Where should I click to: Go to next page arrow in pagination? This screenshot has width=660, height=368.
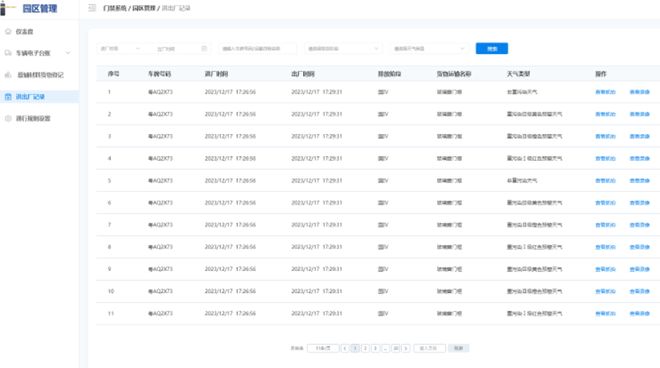tap(406, 348)
